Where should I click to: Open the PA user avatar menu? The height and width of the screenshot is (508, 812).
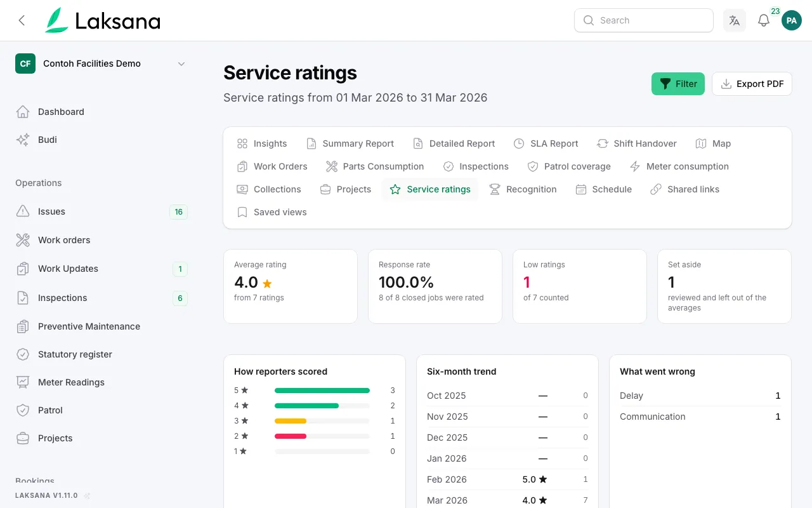click(x=792, y=20)
